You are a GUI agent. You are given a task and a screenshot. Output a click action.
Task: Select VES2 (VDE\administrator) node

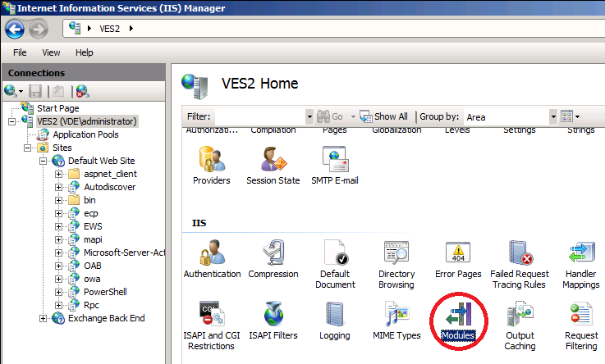[x=87, y=121]
